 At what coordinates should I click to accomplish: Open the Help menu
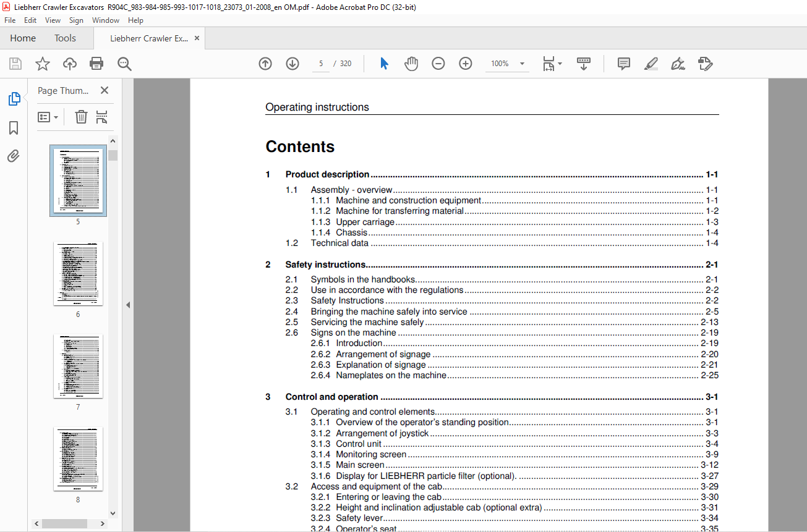coord(135,20)
